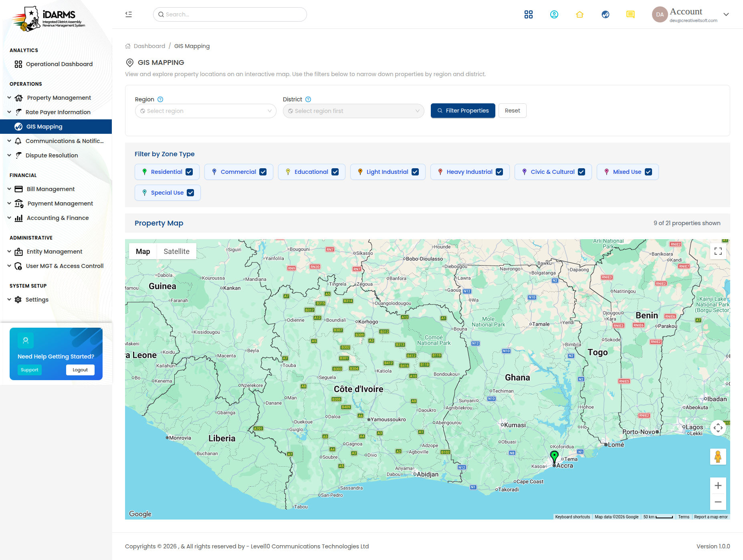Click the user profile circle icon
The width and height of the screenshot is (743, 560).
[x=554, y=14]
